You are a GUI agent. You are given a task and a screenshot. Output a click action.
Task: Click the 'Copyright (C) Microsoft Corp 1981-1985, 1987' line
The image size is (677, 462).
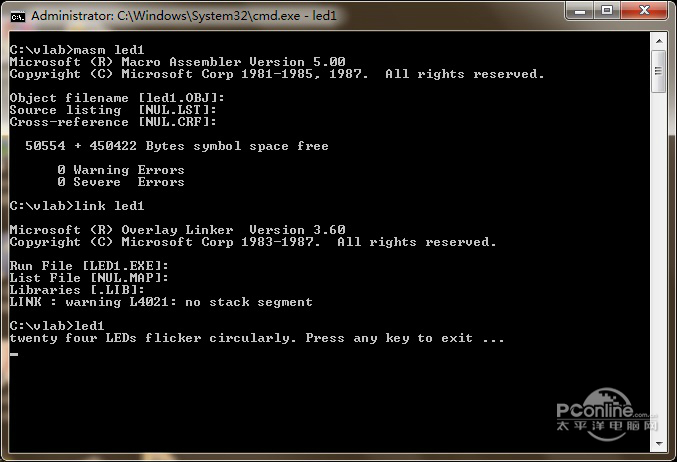tap(276, 74)
